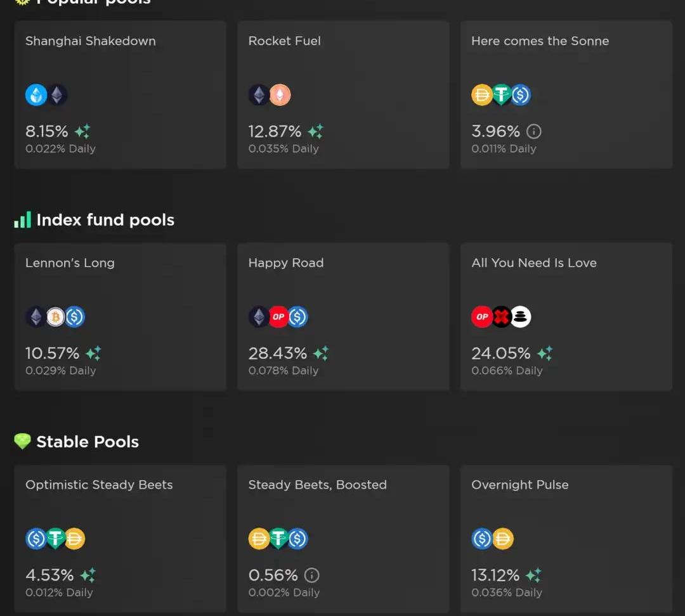Click the orange Ethereum token in Rocket Fuel
Viewport: 685px width, 616px height.
coord(280,95)
